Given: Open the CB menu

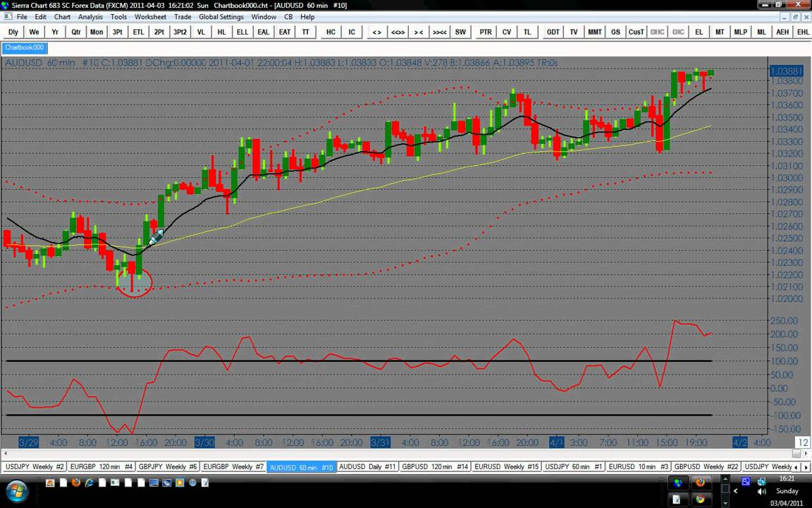Looking at the screenshot, I should 288,17.
